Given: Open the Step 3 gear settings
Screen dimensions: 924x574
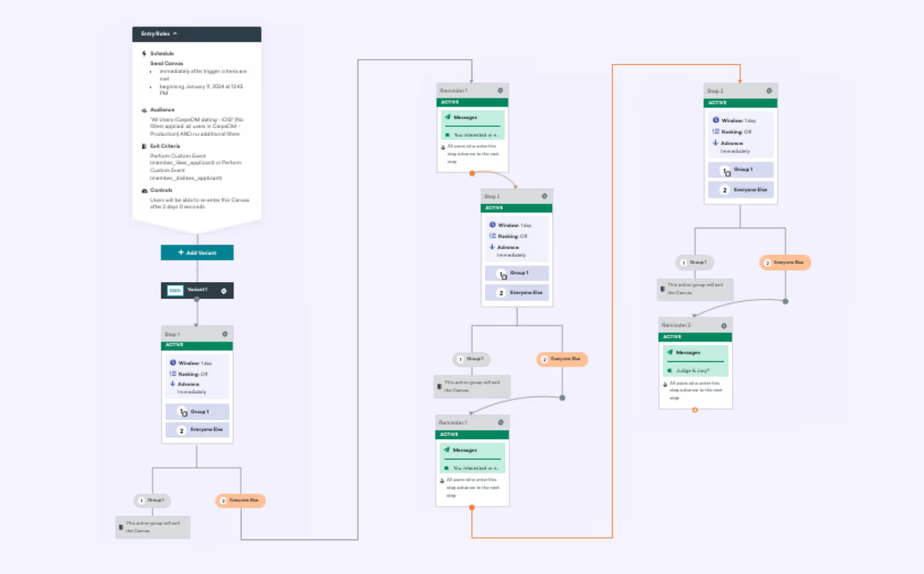Looking at the screenshot, I should tap(769, 91).
